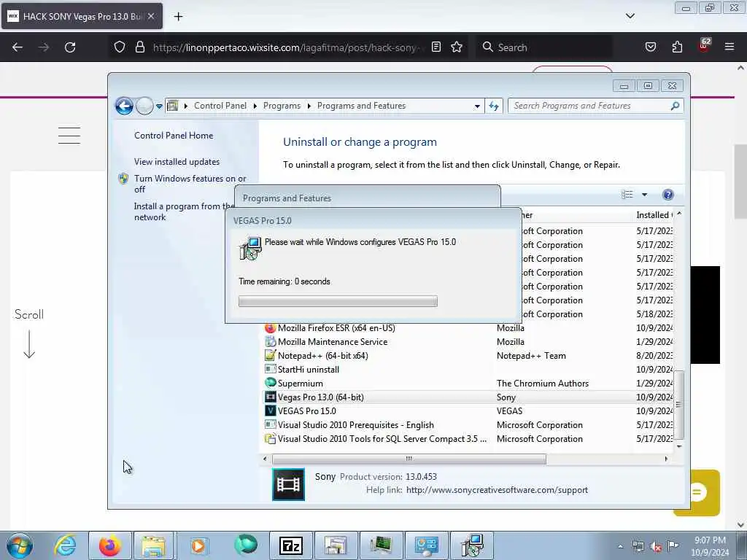Open Supermium browser from taskbar
Viewport: 747px width, 560px height.
point(246,545)
